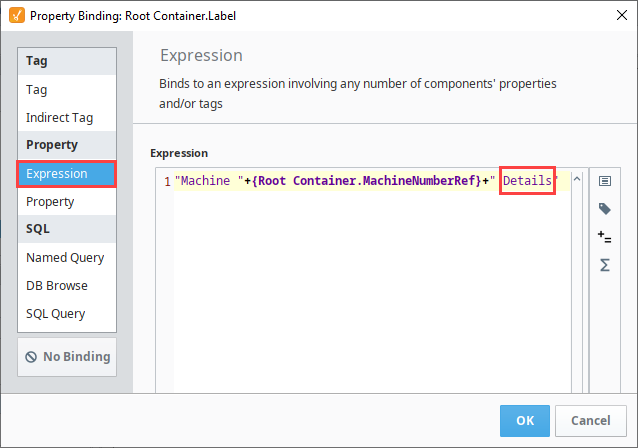
Task: Click the Details word in expression
Action: pyautogui.click(x=527, y=180)
